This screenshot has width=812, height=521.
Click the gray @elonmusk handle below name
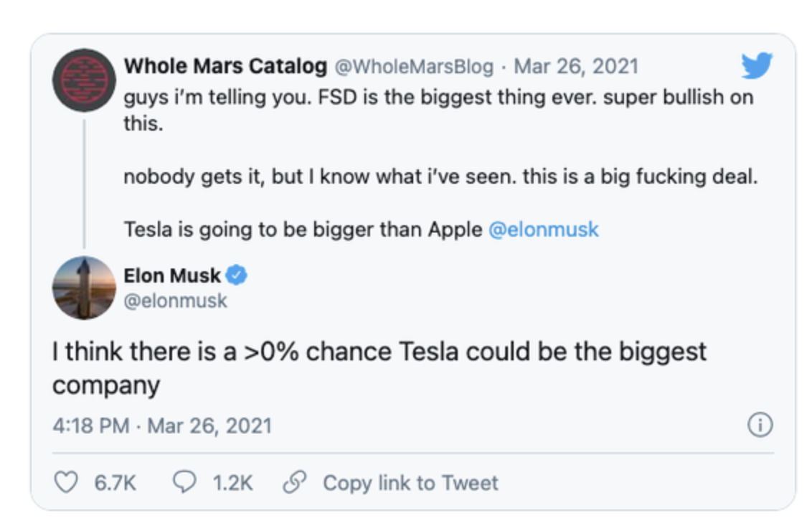click(x=175, y=301)
